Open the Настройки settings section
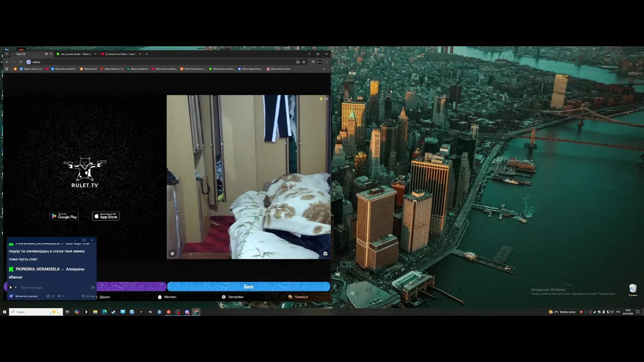This screenshot has height=362, width=644. [x=232, y=297]
